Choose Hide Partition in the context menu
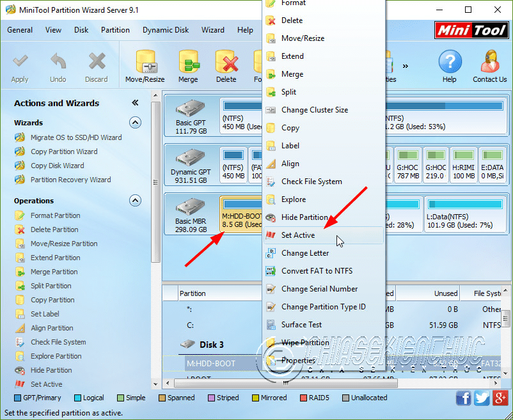This screenshot has width=513, height=420. click(323, 217)
